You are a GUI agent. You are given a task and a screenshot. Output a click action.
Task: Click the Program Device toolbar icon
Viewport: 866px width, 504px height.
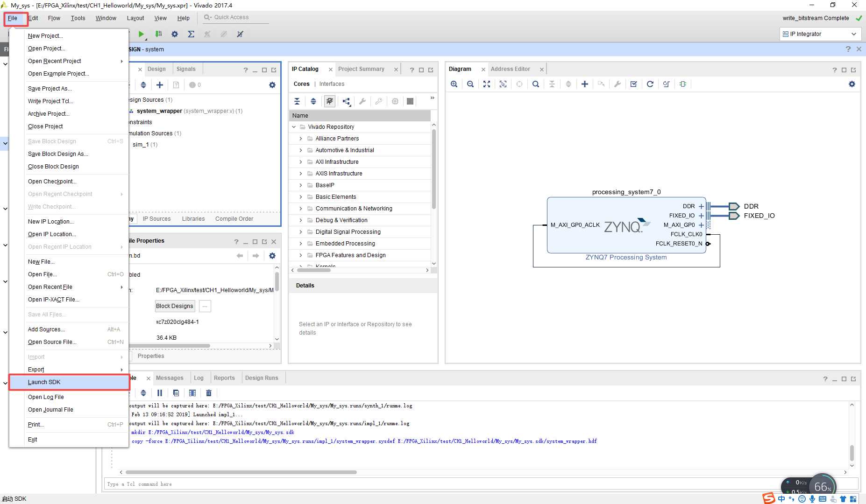tap(158, 34)
